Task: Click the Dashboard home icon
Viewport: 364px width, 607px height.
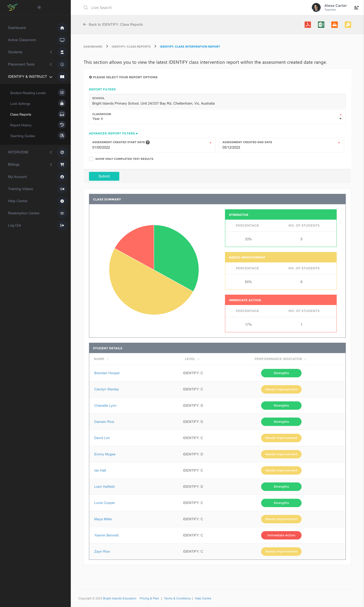Action: point(62,28)
